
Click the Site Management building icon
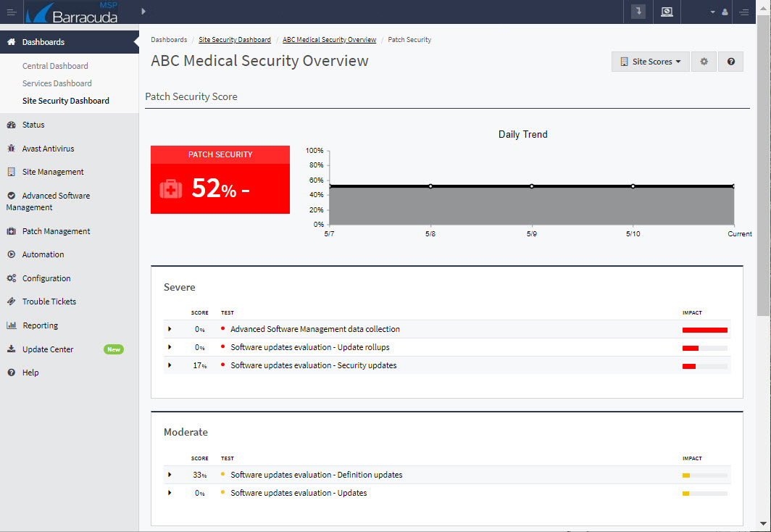[12, 172]
